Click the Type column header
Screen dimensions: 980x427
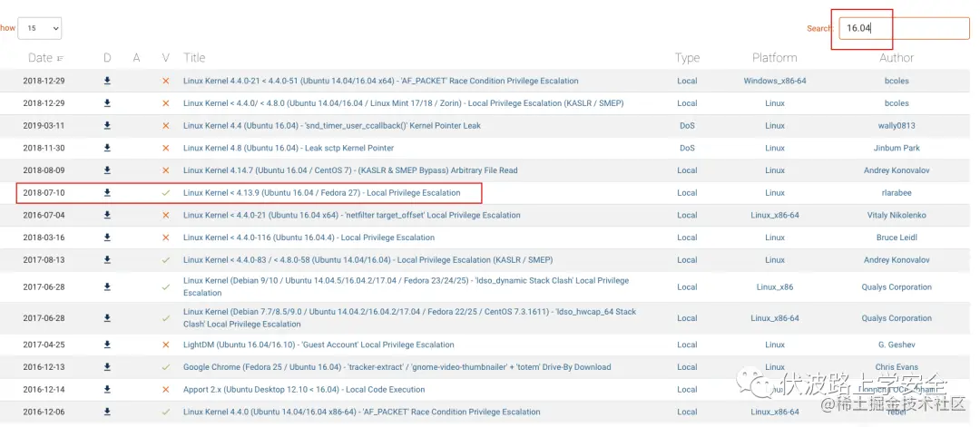tap(687, 57)
